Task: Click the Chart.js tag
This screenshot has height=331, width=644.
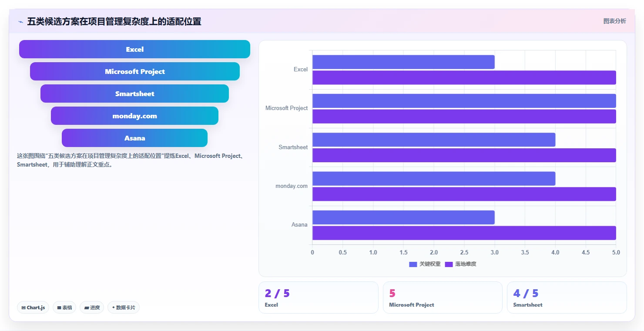Action: (34, 308)
